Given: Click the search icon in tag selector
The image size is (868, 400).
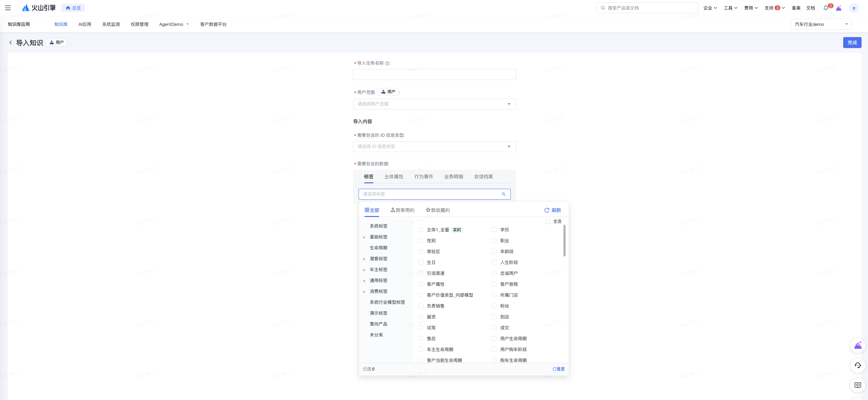Looking at the screenshot, I should point(504,194).
